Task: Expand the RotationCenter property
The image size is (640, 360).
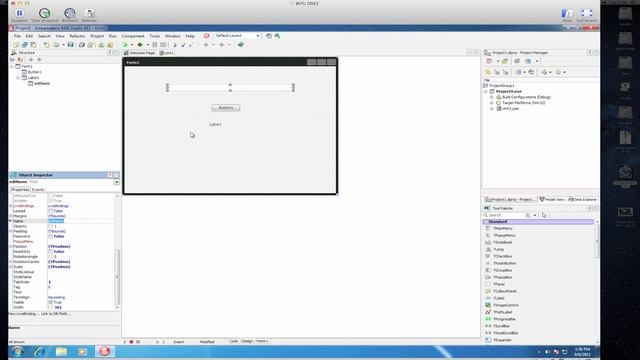Action: point(11,262)
